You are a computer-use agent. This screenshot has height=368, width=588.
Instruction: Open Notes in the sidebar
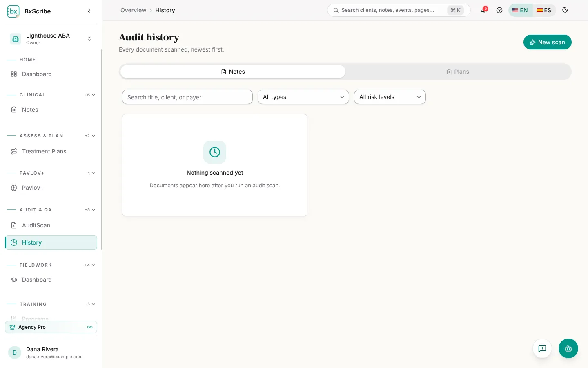pos(51,110)
